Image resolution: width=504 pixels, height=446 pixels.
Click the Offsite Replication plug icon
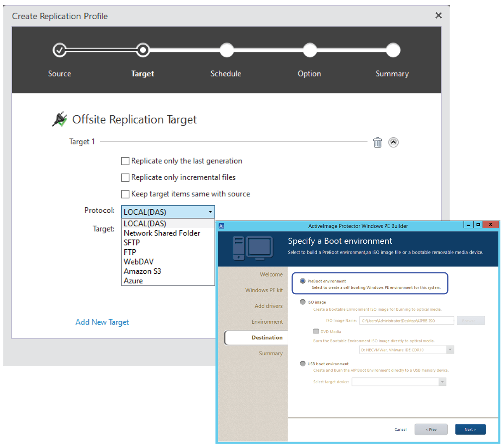click(x=60, y=120)
